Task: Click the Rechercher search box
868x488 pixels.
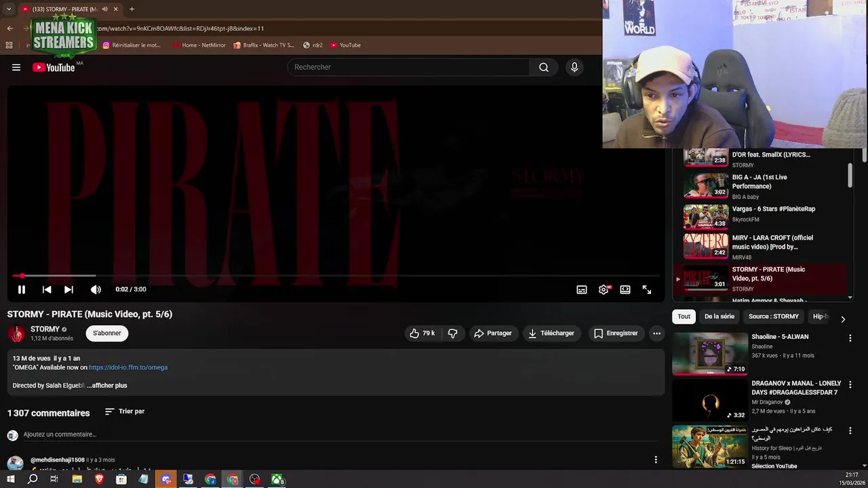Action: [409, 67]
